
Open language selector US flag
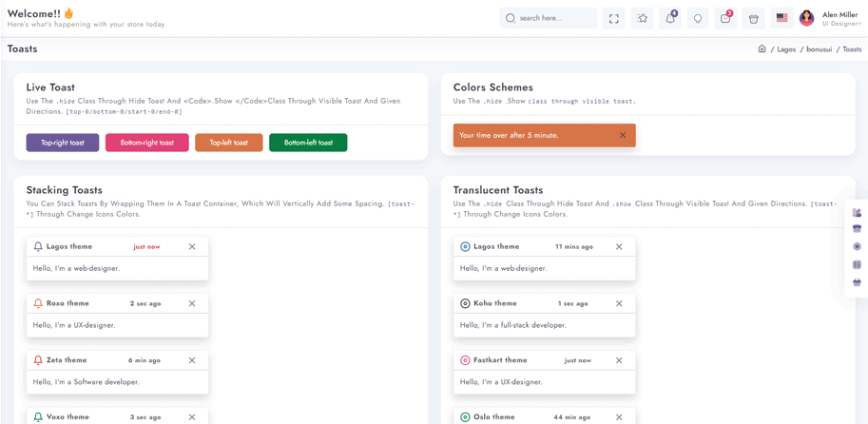781,18
